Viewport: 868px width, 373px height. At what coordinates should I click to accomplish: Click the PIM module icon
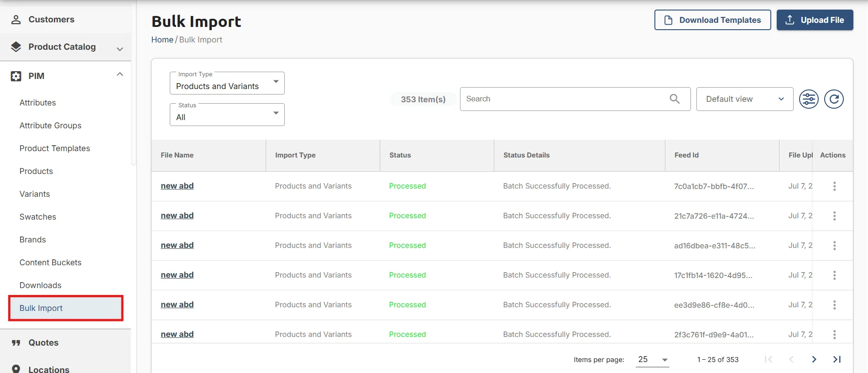16,76
